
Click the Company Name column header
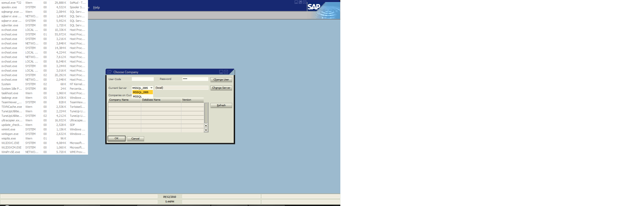pos(124,100)
